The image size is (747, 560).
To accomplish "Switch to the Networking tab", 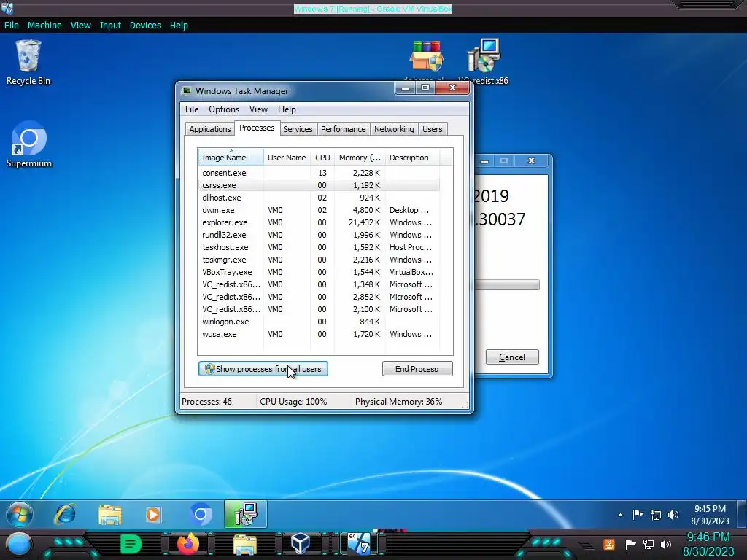I will (x=394, y=129).
